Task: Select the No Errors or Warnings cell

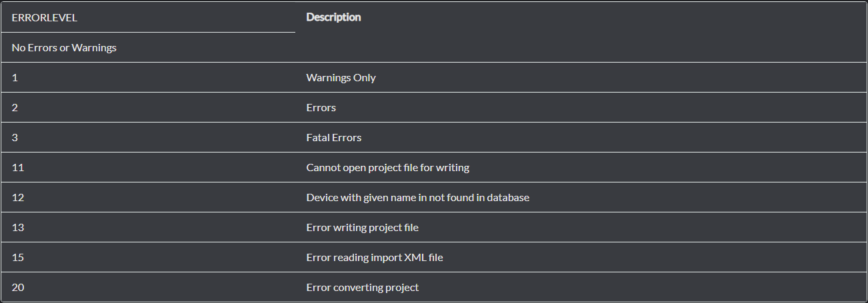Action: point(64,48)
